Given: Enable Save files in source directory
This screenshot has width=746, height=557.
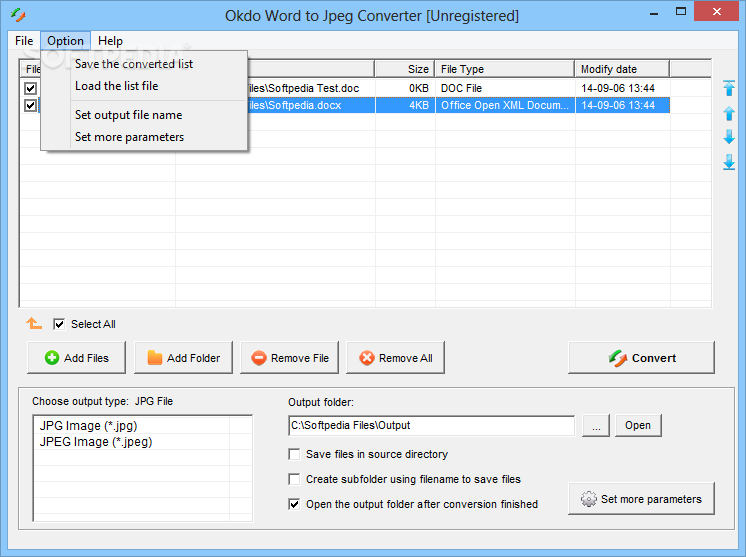Looking at the screenshot, I should point(294,454).
